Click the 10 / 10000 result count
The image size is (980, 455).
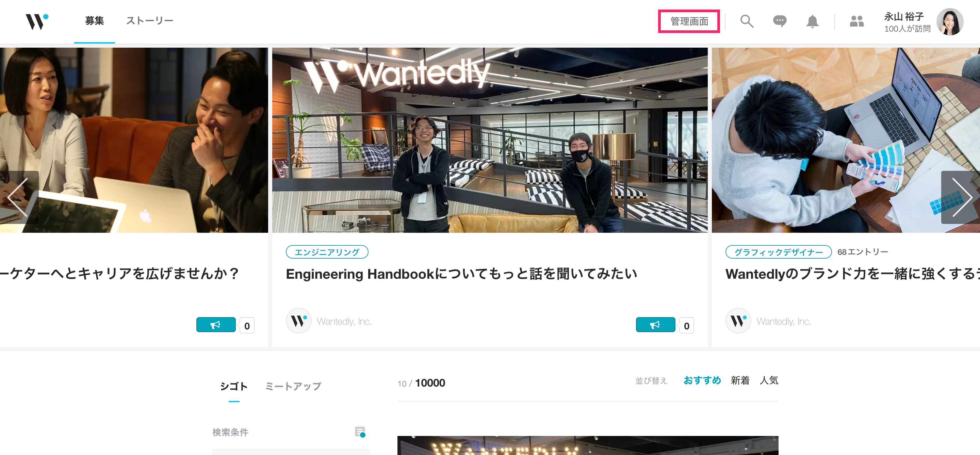pos(421,383)
